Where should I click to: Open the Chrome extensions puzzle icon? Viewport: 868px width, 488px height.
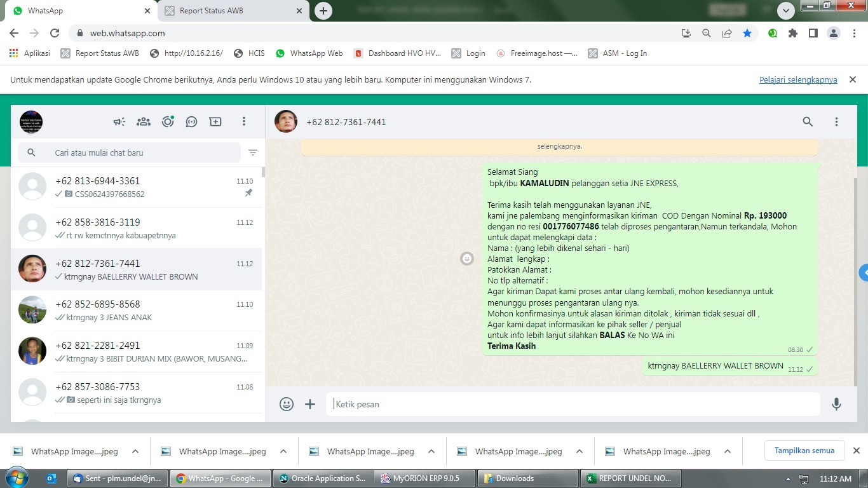click(x=793, y=33)
